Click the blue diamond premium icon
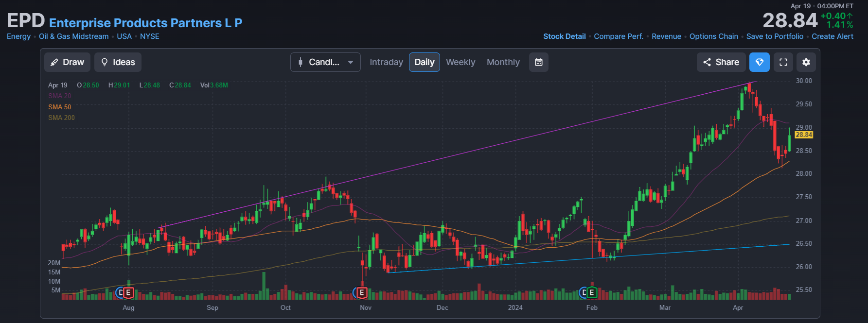 point(760,62)
